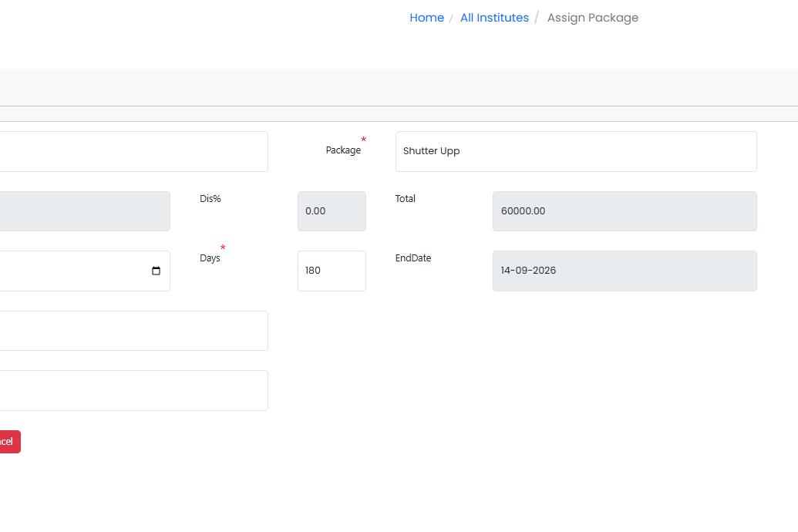798x532 pixels.
Task: Select the Total field showing 60000.00
Action: [x=624, y=211]
